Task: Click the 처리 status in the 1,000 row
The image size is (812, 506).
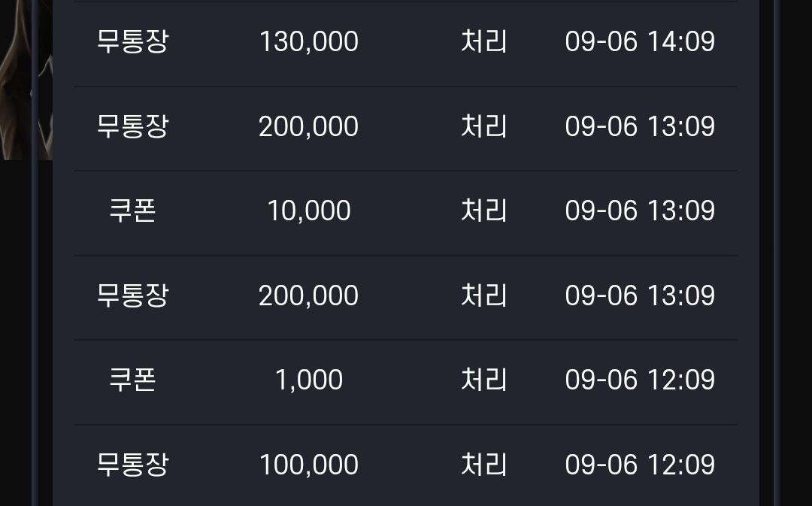Action: (483, 380)
